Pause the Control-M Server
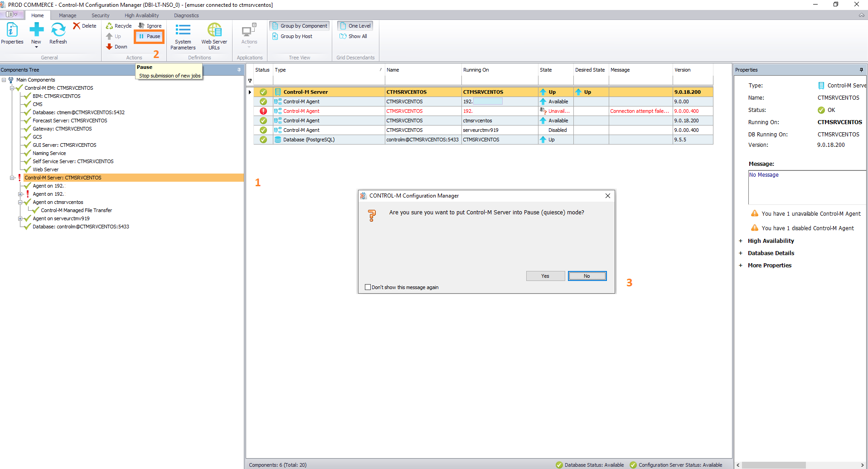Image resolution: width=868 pixels, height=469 pixels. (149, 36)
